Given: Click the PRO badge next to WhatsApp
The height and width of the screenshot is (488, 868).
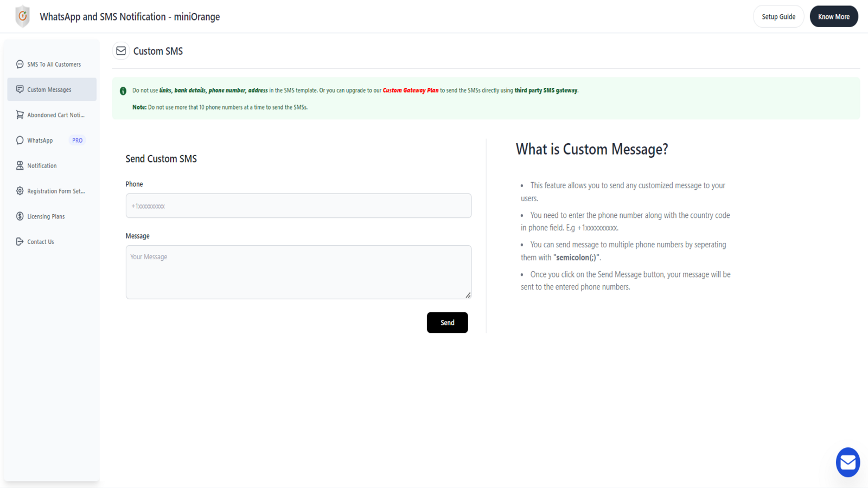Looking at the screenshot, I should (77, 140).
